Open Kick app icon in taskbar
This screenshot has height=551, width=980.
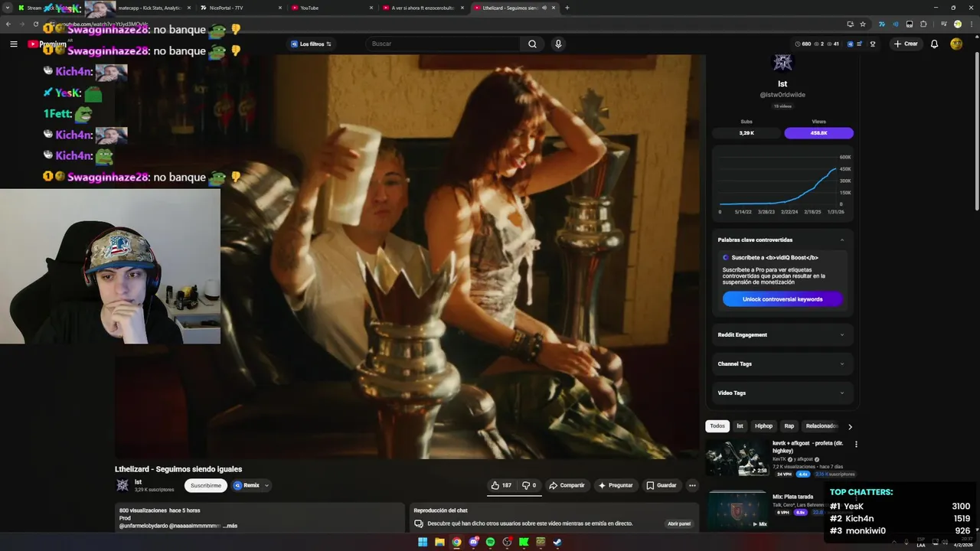tap(524, 543)
